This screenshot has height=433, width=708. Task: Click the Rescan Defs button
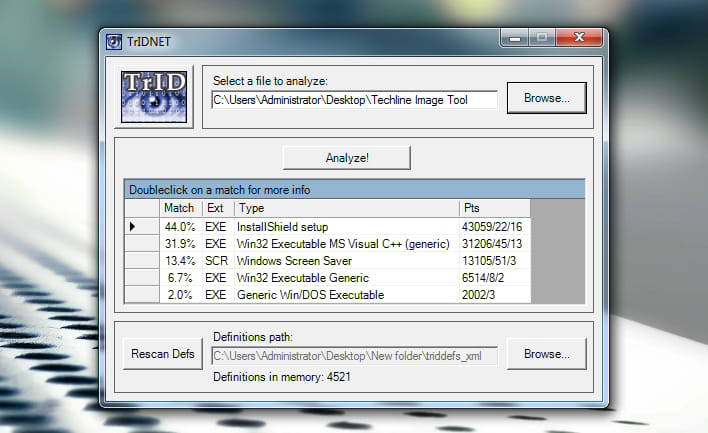pyautogui.click(x=163, y=354)
